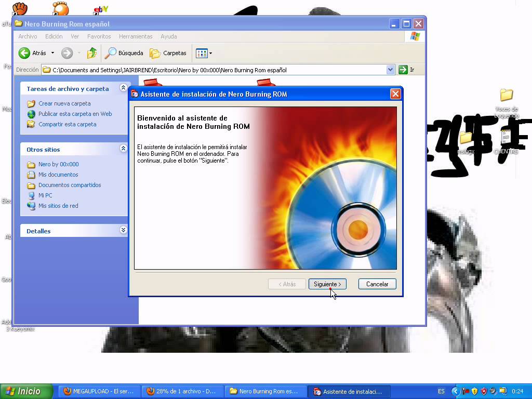Click the 0:24 clock in tray
The image size is (532, 399).
coord(517,391)
